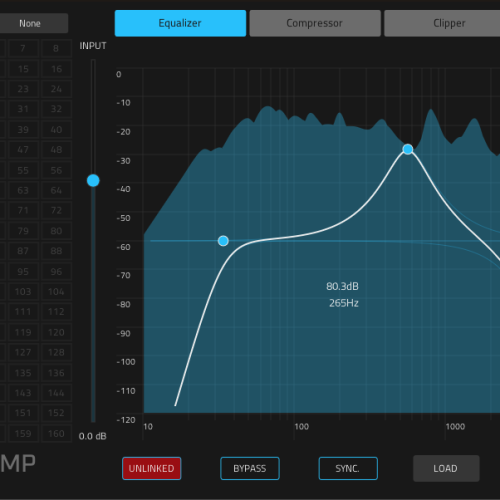This screenshot has height=500, width=500.
Task: Select channel 96
Action: pos(56,272)
